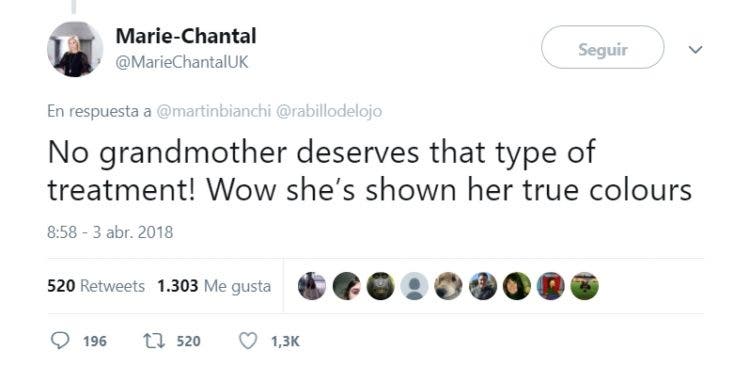Open the @martinbianchi mention link

(x=214, y=111)
